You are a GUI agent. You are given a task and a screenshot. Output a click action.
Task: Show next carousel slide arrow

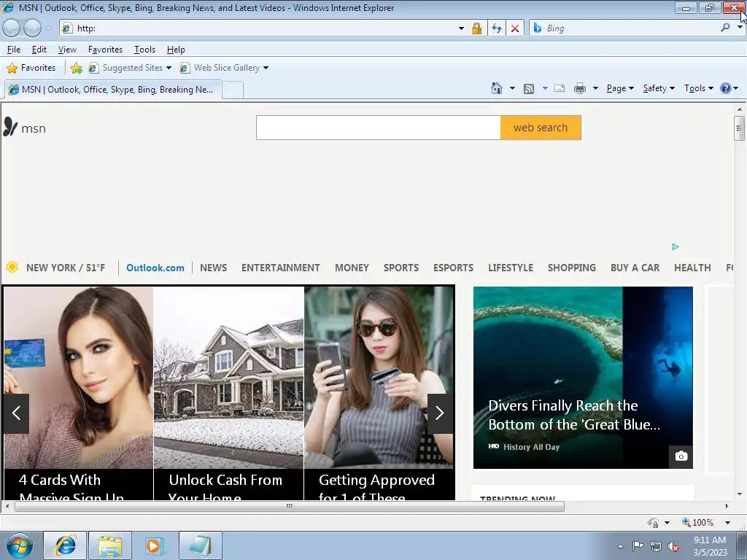[440, 413]
